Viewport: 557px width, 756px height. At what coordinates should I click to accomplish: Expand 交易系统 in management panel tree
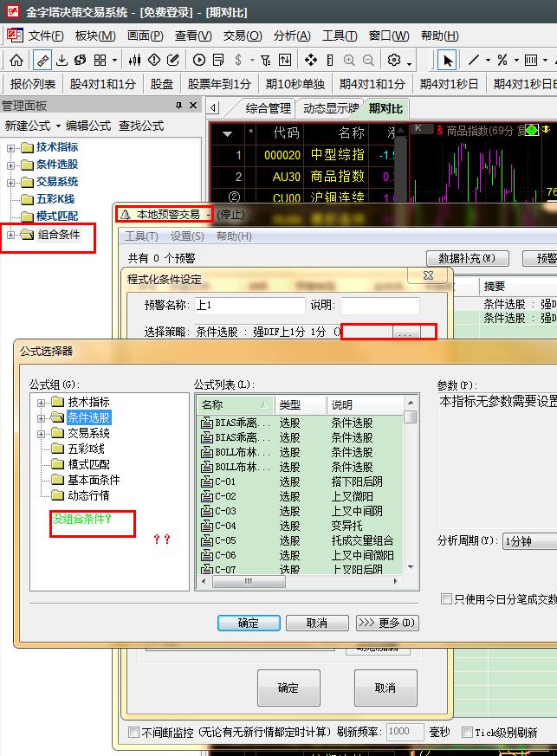(10, 183)
